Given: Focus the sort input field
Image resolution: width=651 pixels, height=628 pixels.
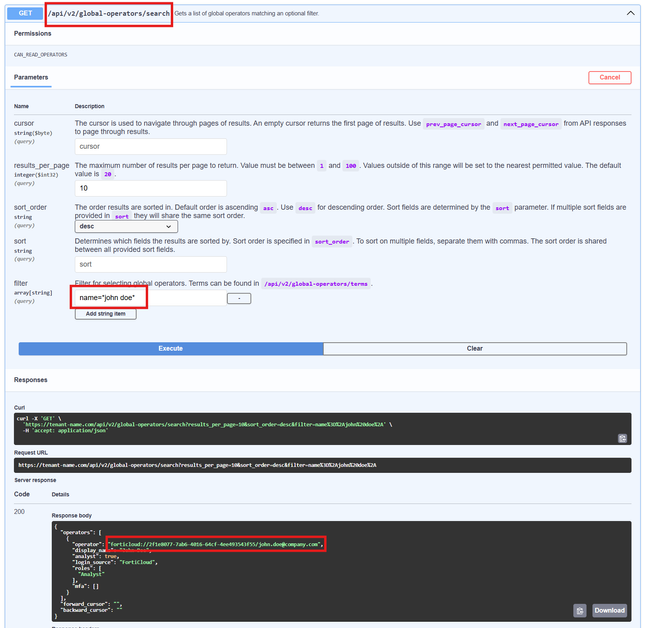Looking at the screenshot, I should point(151,264).
